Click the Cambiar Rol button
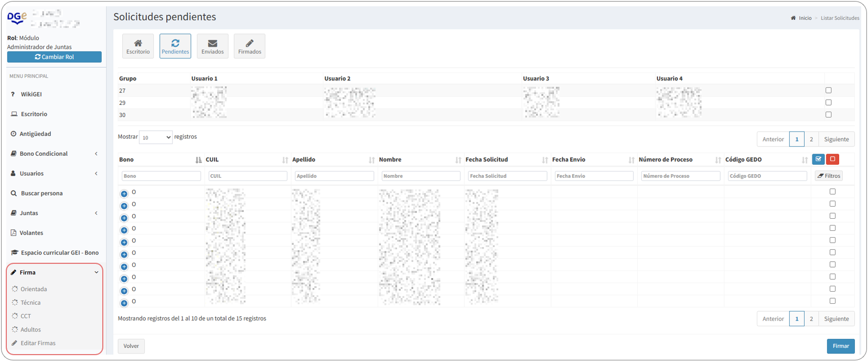This screenshot has height=363, width=868. coord(54,57)
